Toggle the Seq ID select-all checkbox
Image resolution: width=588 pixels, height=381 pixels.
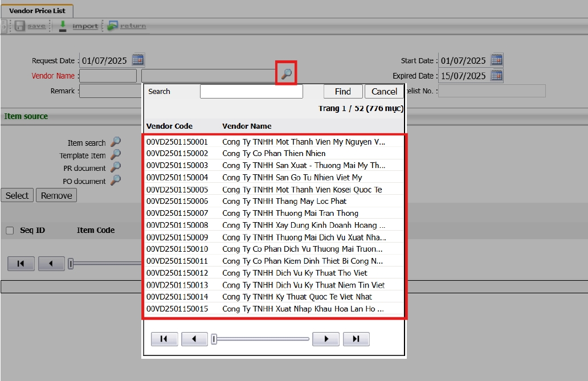(x=10, y=231)
